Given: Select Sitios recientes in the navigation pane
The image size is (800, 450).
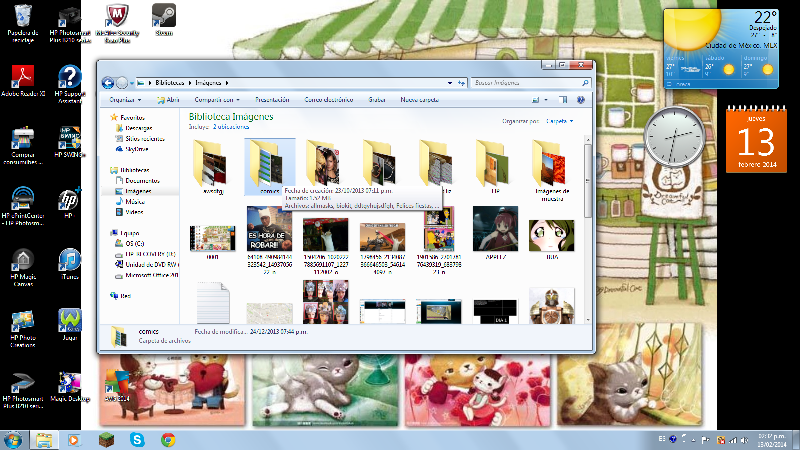Looking at the screenshot, I should 140,139.
